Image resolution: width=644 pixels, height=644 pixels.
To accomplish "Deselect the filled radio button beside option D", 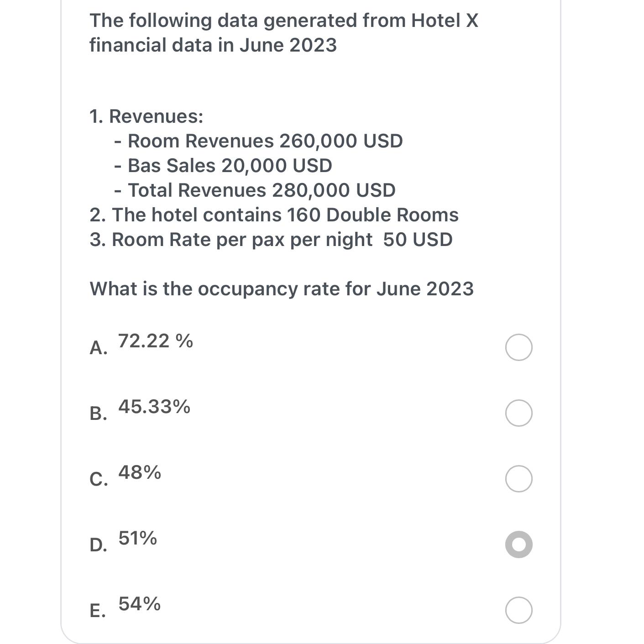I will coord(519,544).
